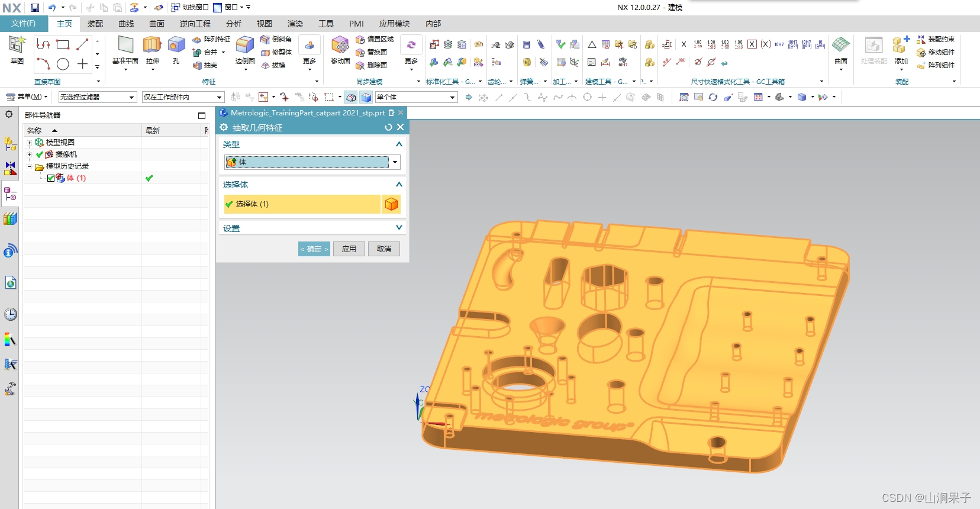980x509 pixels.
Task: Select the 体 (1) tree item
Action: (76, 178)
